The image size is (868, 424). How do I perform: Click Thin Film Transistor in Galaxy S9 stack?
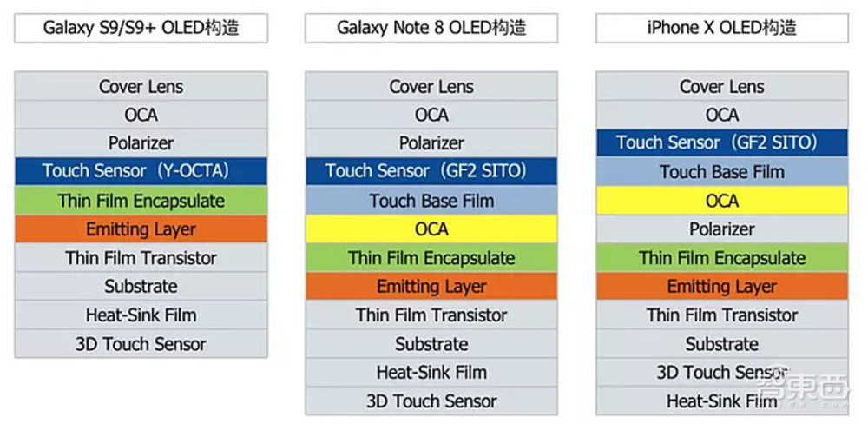(x=141, y=258)
